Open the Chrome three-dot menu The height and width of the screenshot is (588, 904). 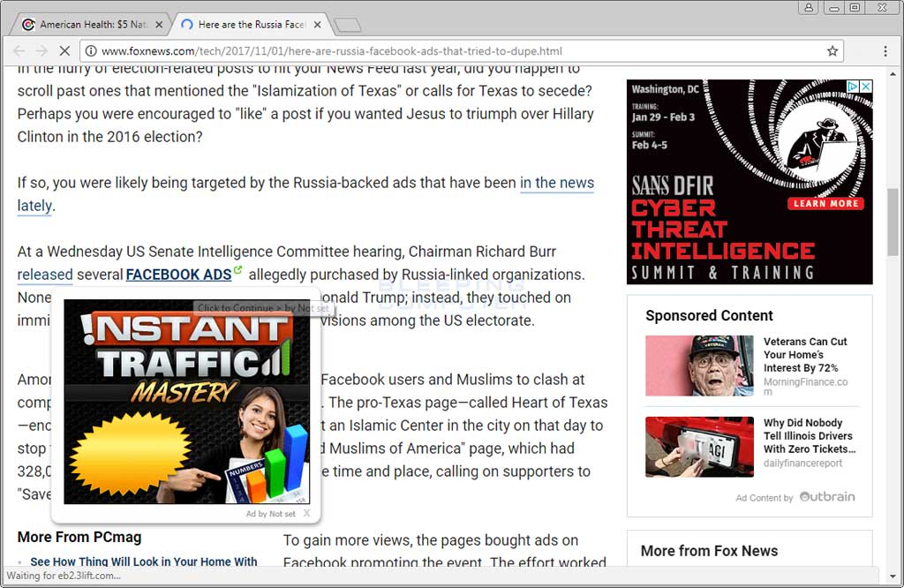(885, 51)
